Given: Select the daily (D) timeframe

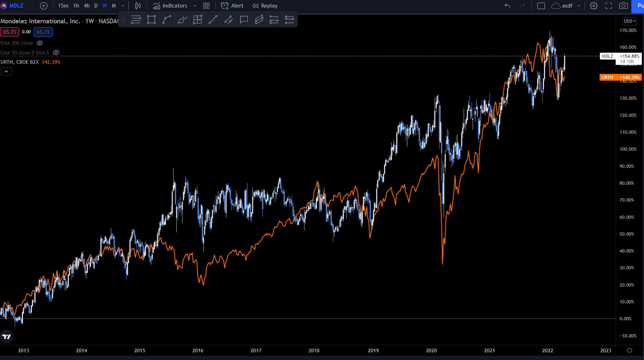Looking at the screenshot, I should (x=96, y=6).
